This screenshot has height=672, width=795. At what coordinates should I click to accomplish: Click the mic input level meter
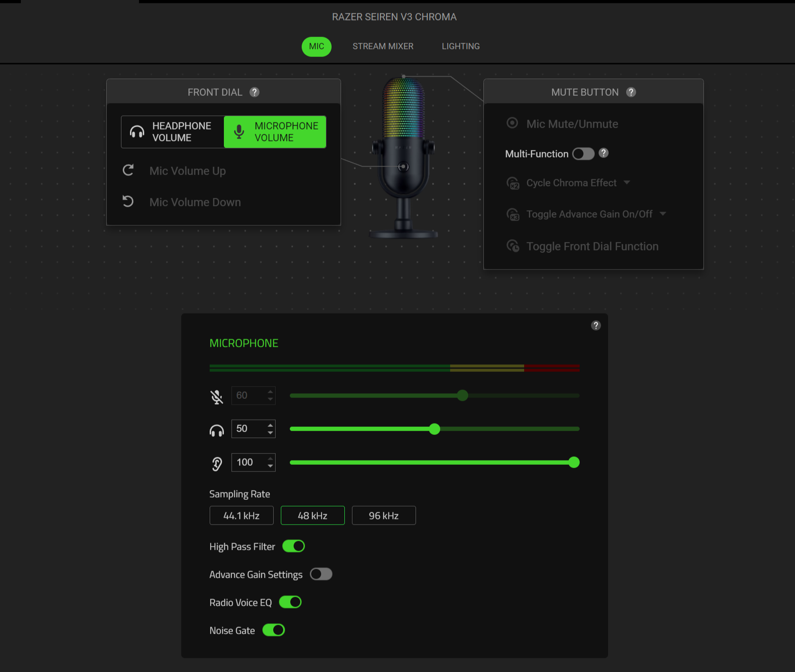[x=395, y=368]
